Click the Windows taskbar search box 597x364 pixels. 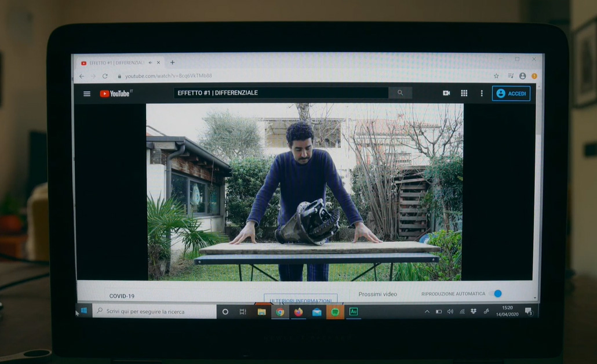click(154, 312)
